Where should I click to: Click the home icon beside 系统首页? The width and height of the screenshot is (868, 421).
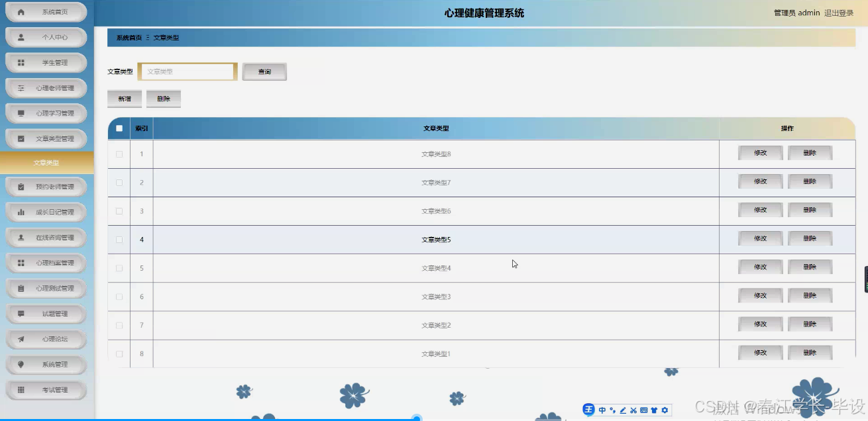pyautogui.click(x=21, y=12)
